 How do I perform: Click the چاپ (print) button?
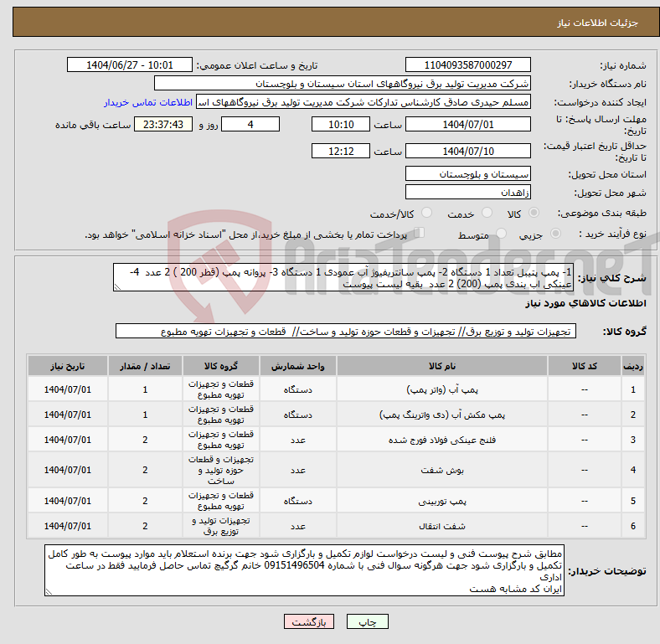(x=367, y=622)
